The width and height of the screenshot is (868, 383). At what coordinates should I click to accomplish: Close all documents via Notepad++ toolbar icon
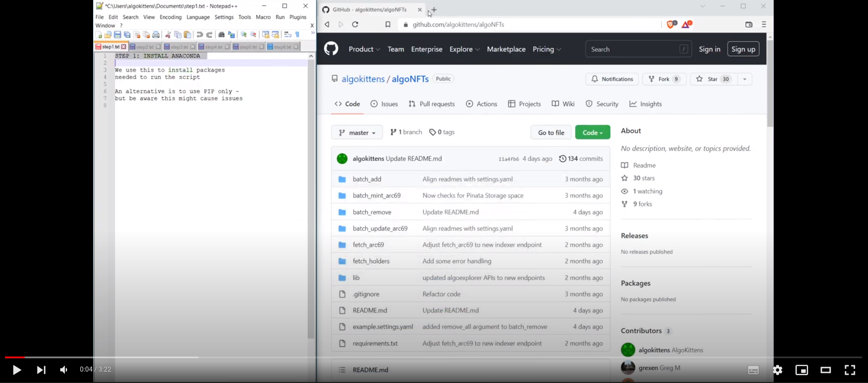147,35
